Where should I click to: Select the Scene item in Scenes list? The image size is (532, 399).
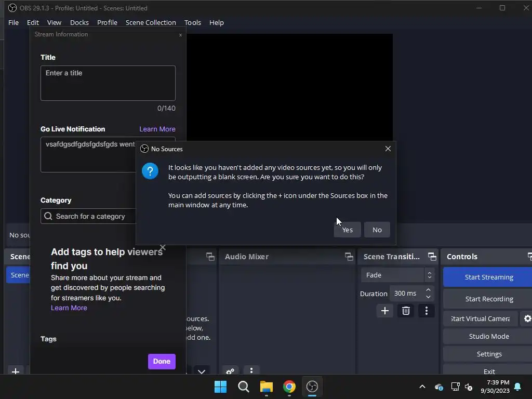coord(18,275)
